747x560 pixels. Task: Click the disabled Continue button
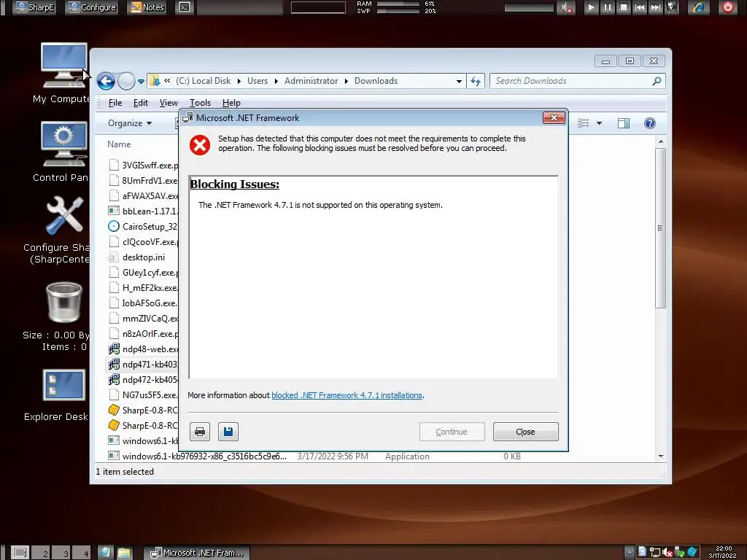pos(452,432)
